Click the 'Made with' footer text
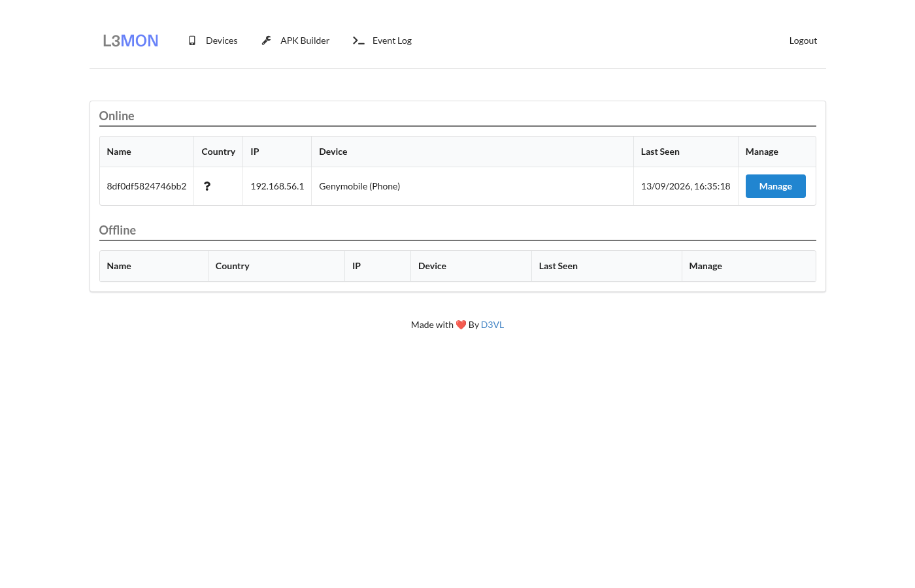The image size is (915, 588). [432, 325]
